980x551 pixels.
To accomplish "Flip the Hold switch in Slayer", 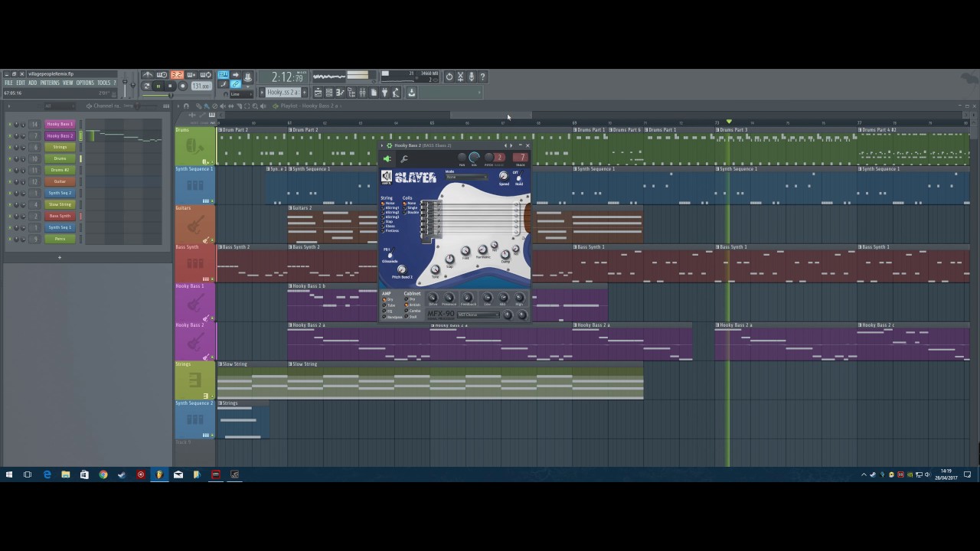I will tap(519, 175).
